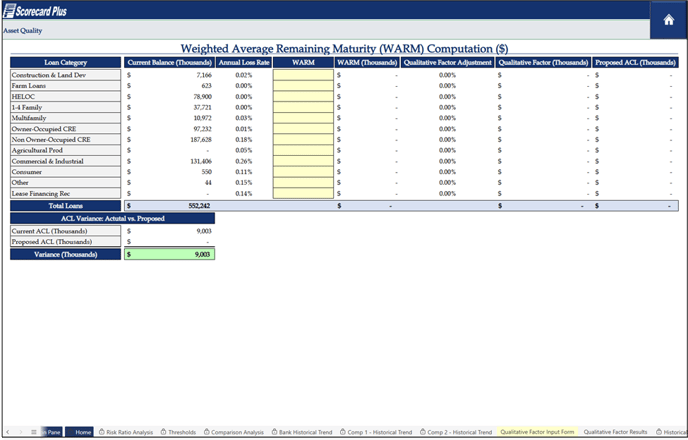Click the Consumer category cell
The height and width of the screenshot is (440, 688).
(65, 172)
